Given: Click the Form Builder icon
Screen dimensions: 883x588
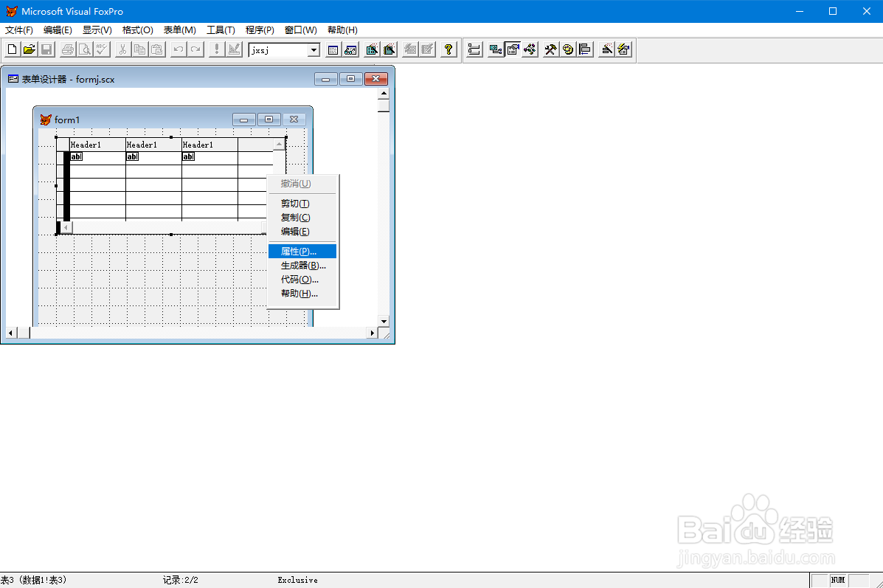Looking at the screenshot, I should (606, 49).
